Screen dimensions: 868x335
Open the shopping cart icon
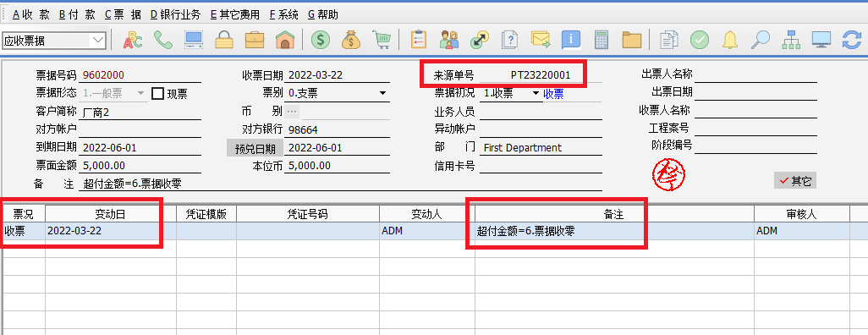coord(382,40)
